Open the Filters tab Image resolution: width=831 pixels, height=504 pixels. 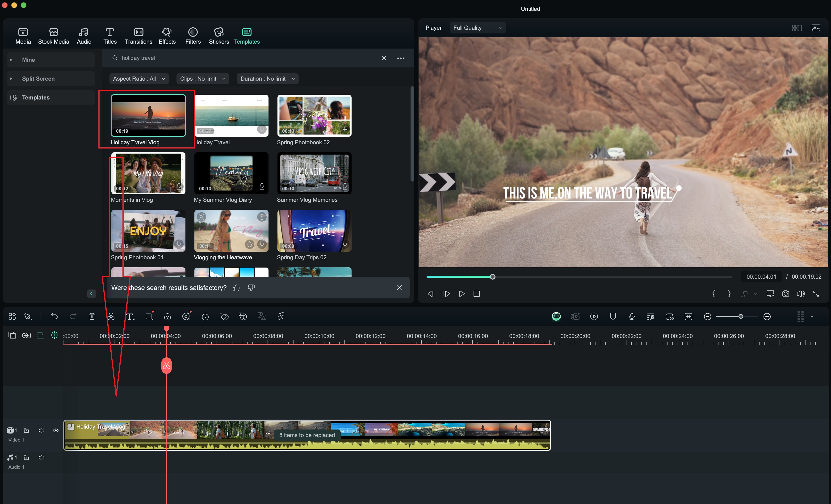(193, 36)
